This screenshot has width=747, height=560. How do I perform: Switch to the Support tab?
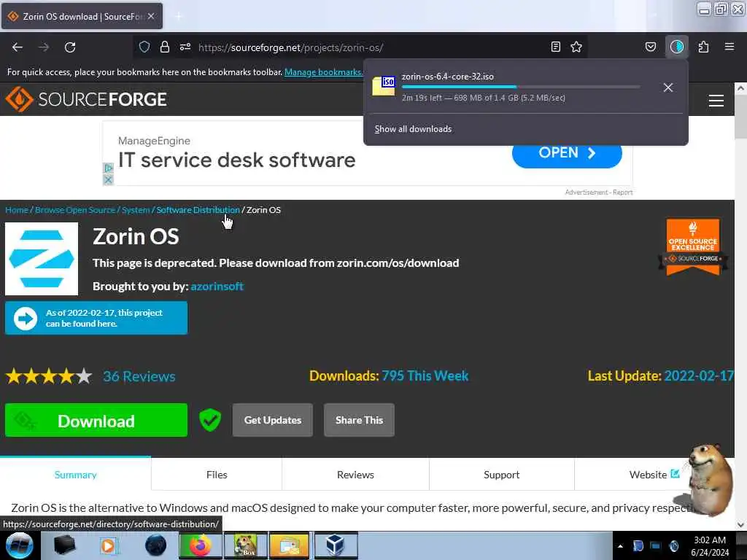[x=502, y=474]
